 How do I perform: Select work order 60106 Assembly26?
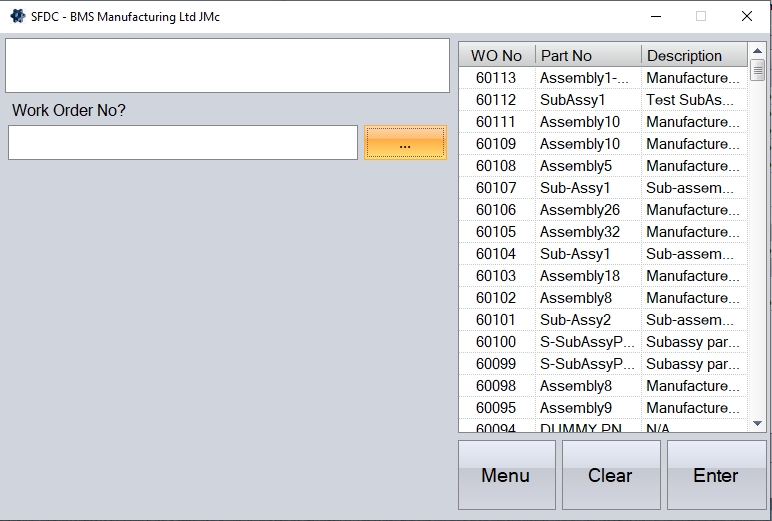(x=600, y=210)
